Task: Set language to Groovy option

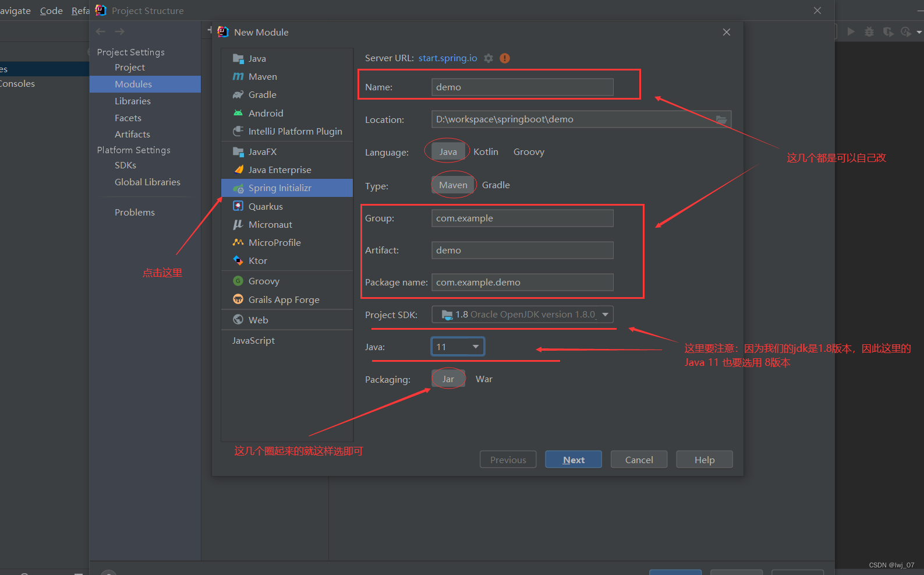Action: coord(529,151)
